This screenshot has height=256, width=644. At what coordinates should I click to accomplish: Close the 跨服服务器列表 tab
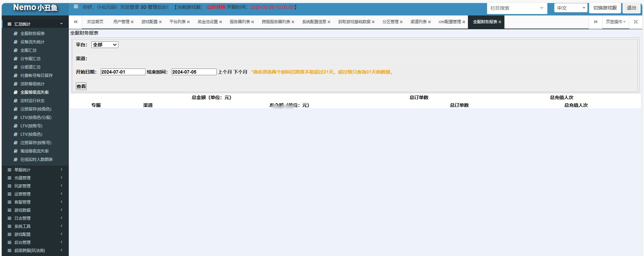pos(293,22)
